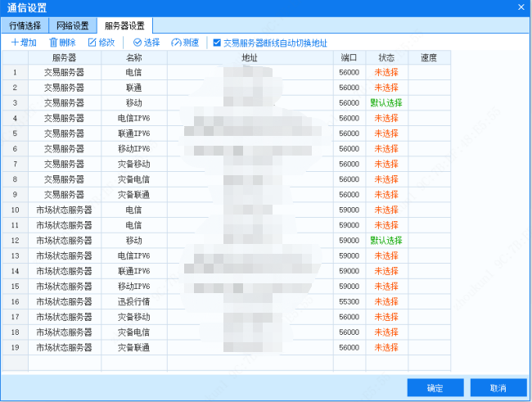Toggle the 交易服务器断线自动切换地址 checkbox
Viewport: 532px width, 402px height.
point(217,43)
